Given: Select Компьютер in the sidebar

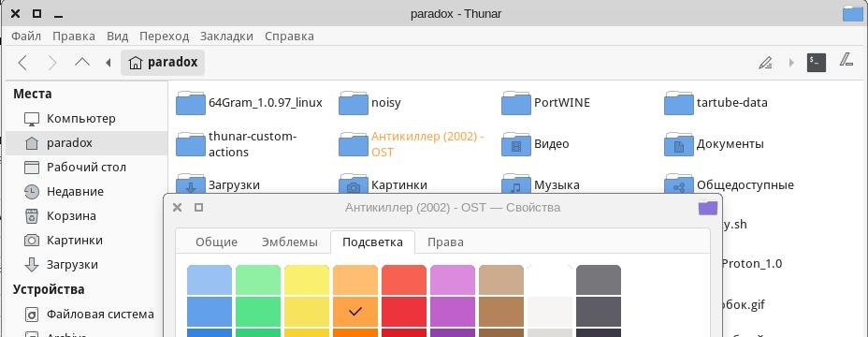Looking at the screenshot, I should (x=87, y=119).
